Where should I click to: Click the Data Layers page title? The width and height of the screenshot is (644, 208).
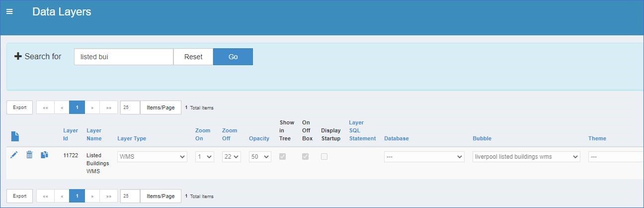pyautogui.click(x=62, y=11)
